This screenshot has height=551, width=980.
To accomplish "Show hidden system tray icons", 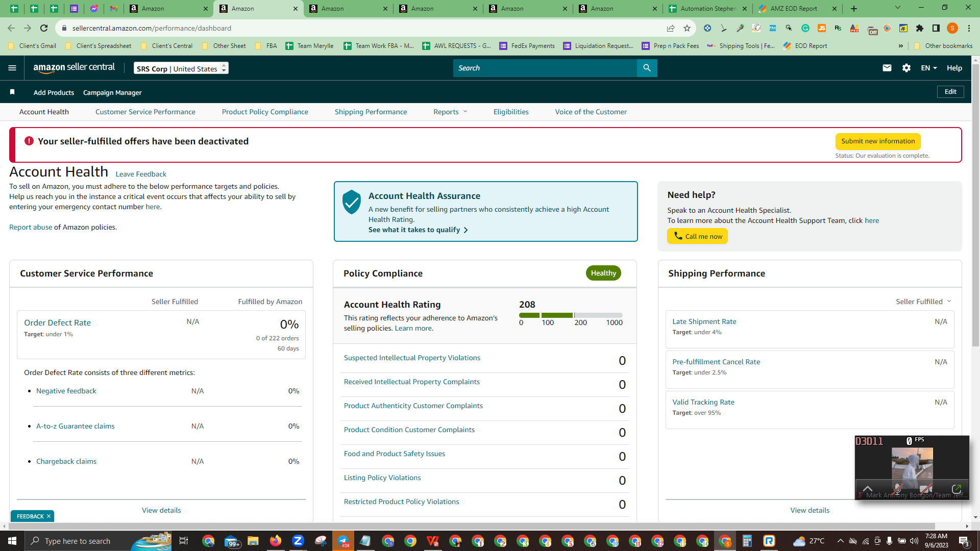I will (840, 541).
